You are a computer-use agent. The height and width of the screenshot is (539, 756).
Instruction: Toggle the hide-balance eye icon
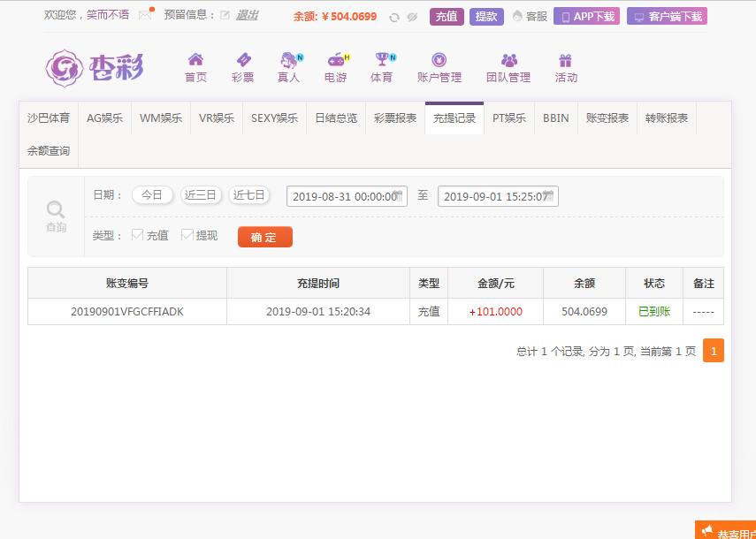[x=413, y=17]
